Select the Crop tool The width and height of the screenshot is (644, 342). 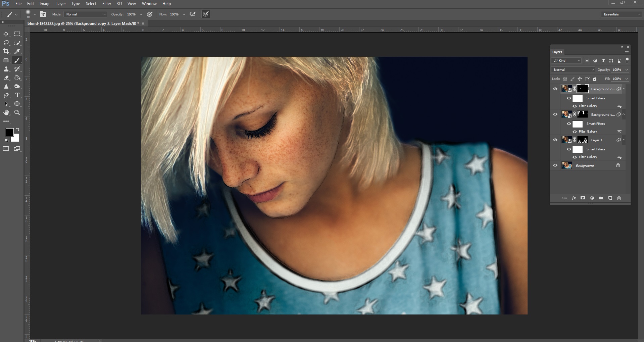(6, 51)
